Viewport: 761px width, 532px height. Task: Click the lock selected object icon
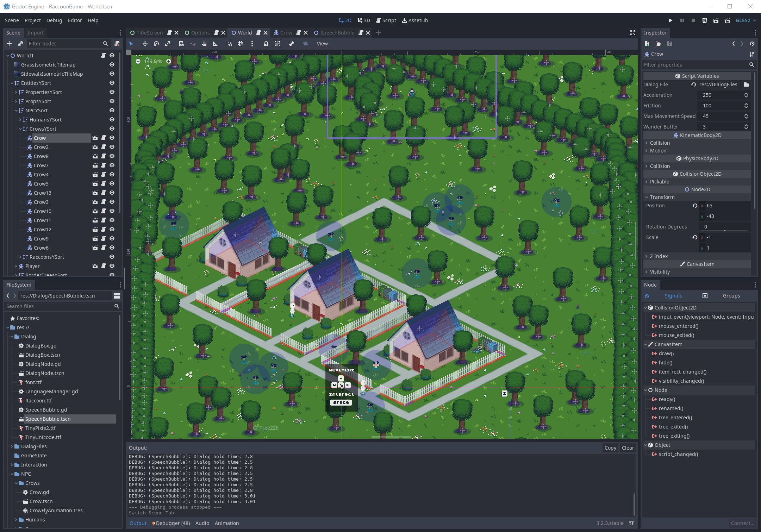point(266,44)
